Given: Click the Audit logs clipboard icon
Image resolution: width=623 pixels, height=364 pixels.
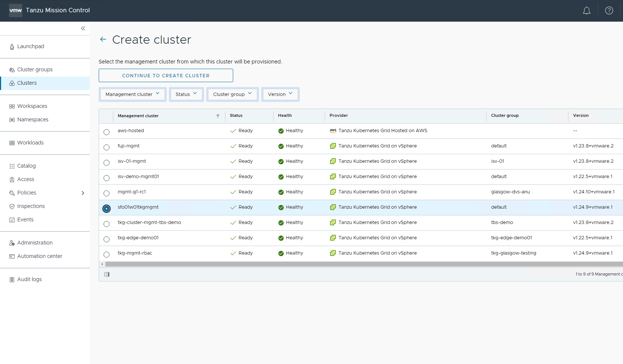Looking at the screenshot, I should coord(12,280).
